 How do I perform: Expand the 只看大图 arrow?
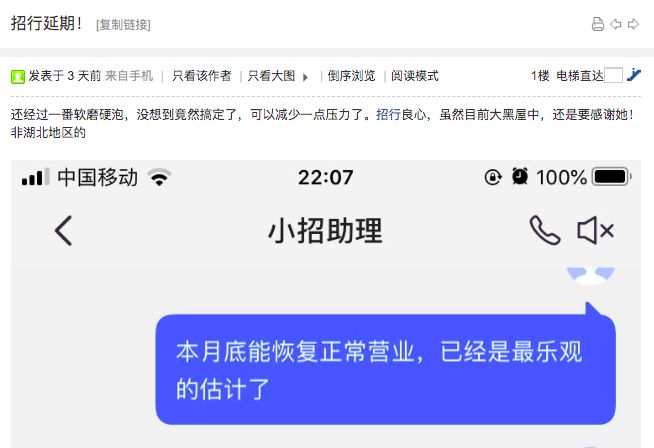pyautogui.click(x=305, y=77)
